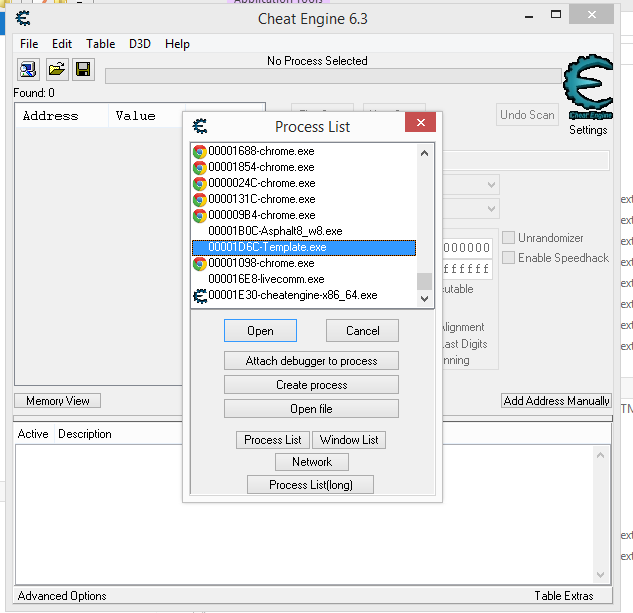Click the Cancel button
Screen dimensions: 633x613
click(x=363, y=331)
